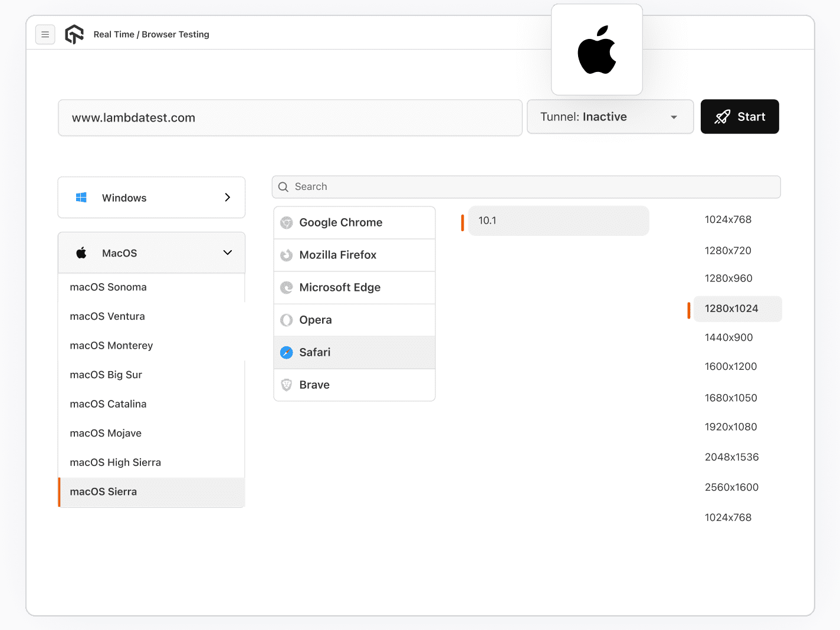Click the LambdaTest logo in the header
This screenshot has height=630, width=840.
click(74, 34)
